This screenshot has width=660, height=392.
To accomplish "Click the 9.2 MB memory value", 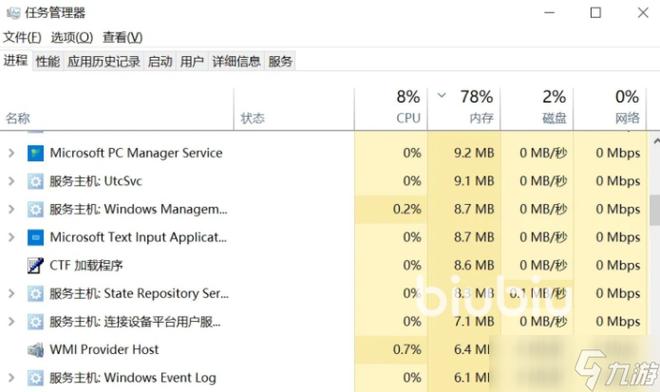I will click(474, 153).
